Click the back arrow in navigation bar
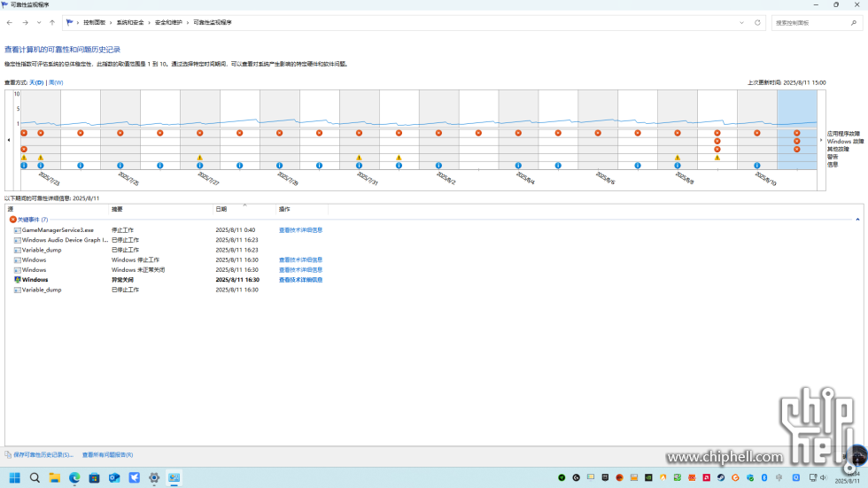This screenshot has height=488, width=868. [10, 23]
